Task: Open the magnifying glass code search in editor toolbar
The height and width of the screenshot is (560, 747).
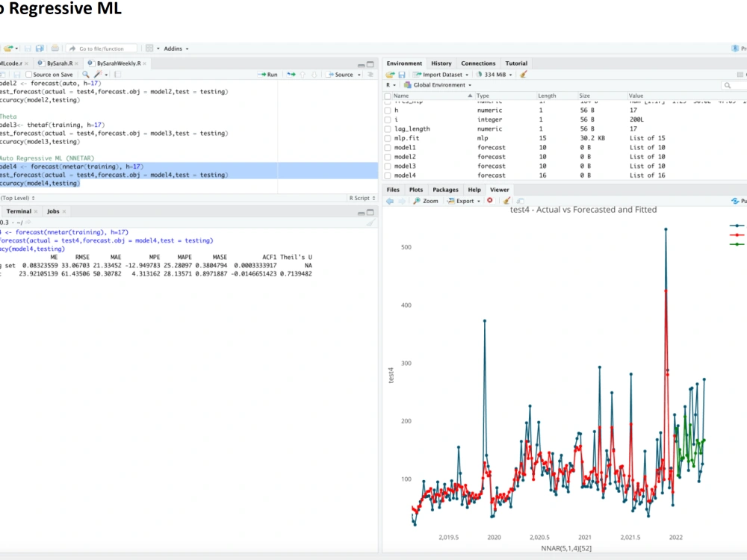Action: (x=85, y=74)
